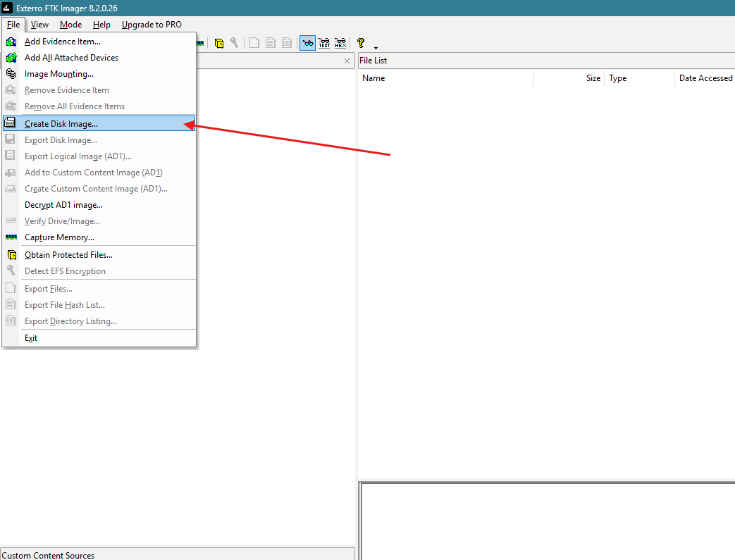Click the Export Files toolbar icon
The width and height of the screenshot is (735, 560).
tap(254, 43)
